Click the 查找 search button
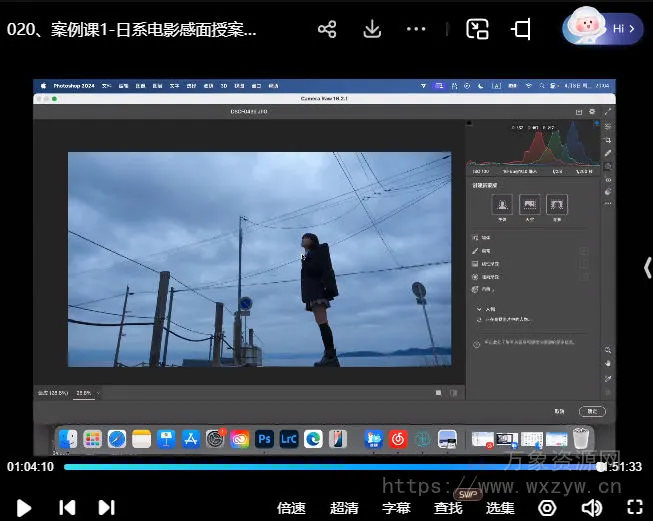 tap(448, 507)
